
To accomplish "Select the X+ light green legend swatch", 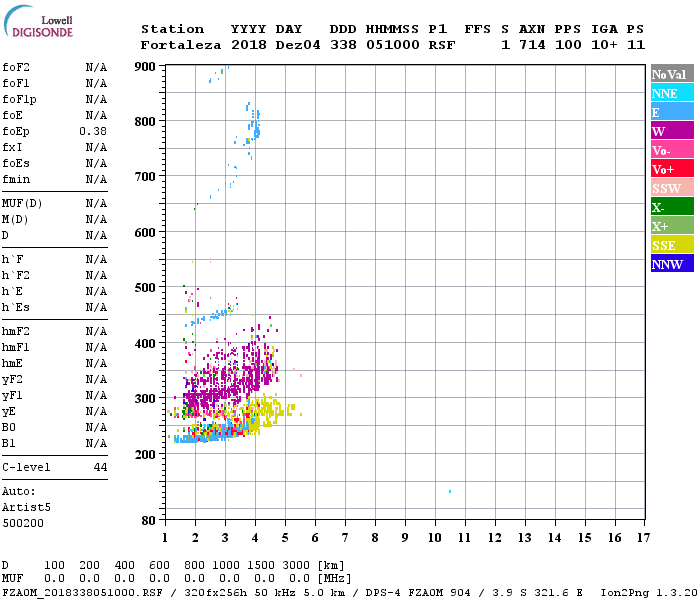I will point(672,225).
